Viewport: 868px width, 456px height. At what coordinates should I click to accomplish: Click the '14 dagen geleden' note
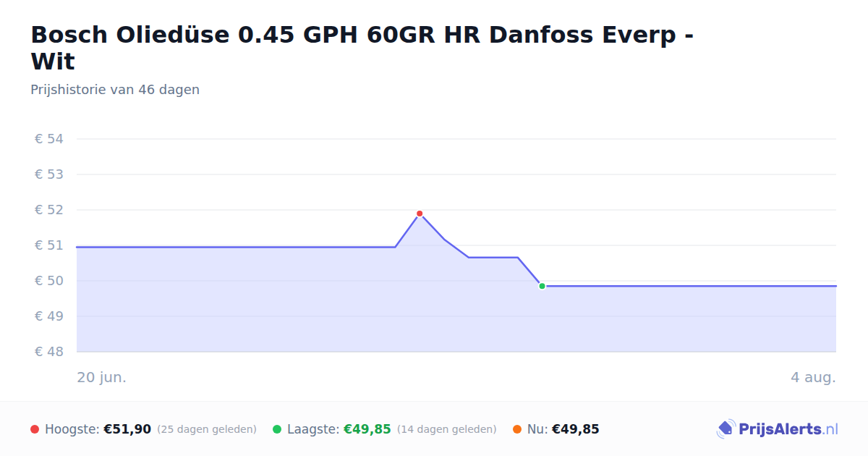447,429
